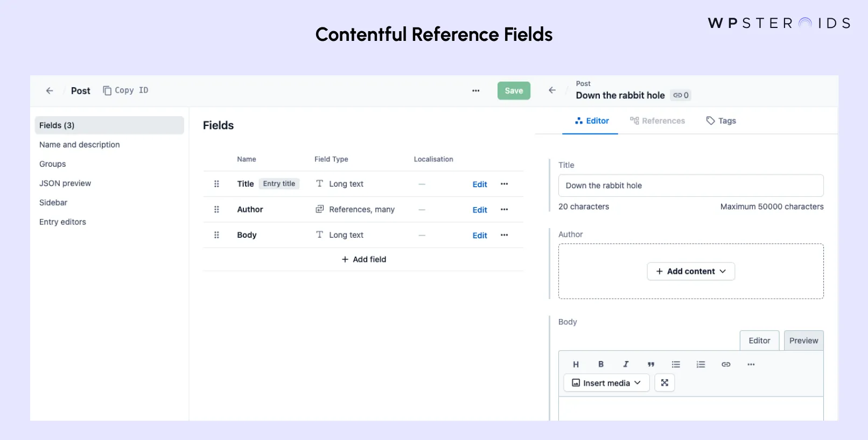Screen dimensions: 868x440
Task: Switch to the Tags tab
Action: pyautogui.click(x=721, y=121)
